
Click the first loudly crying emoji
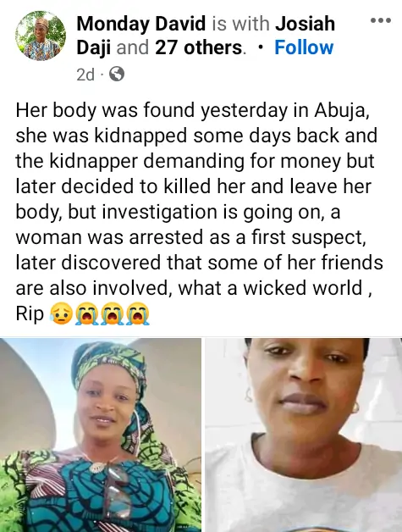87,313
